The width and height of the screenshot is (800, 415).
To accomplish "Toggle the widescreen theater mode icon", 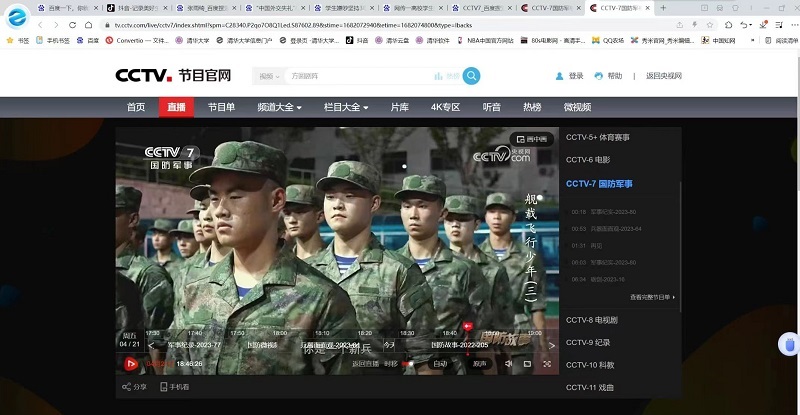I will tap(528, 363).
